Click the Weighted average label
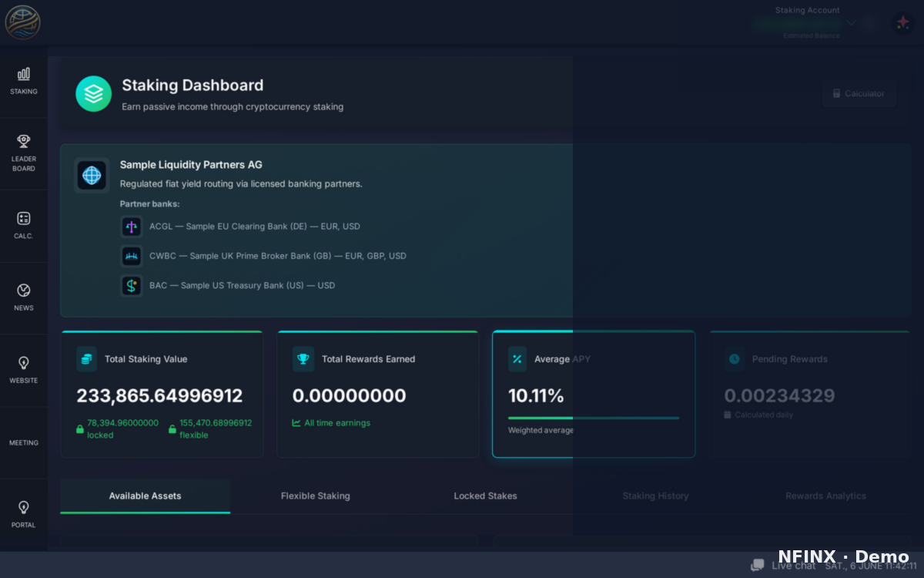924x578 pixels. 541,430
